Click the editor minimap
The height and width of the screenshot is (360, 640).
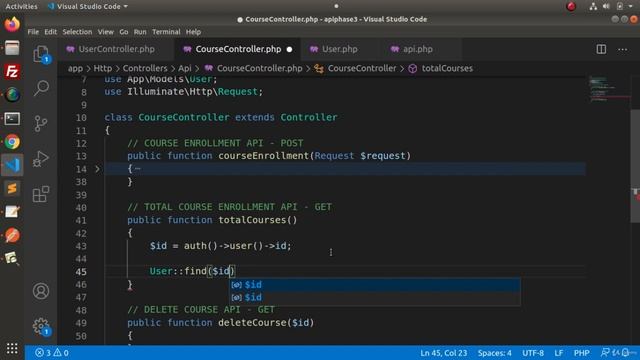point(610,90)
